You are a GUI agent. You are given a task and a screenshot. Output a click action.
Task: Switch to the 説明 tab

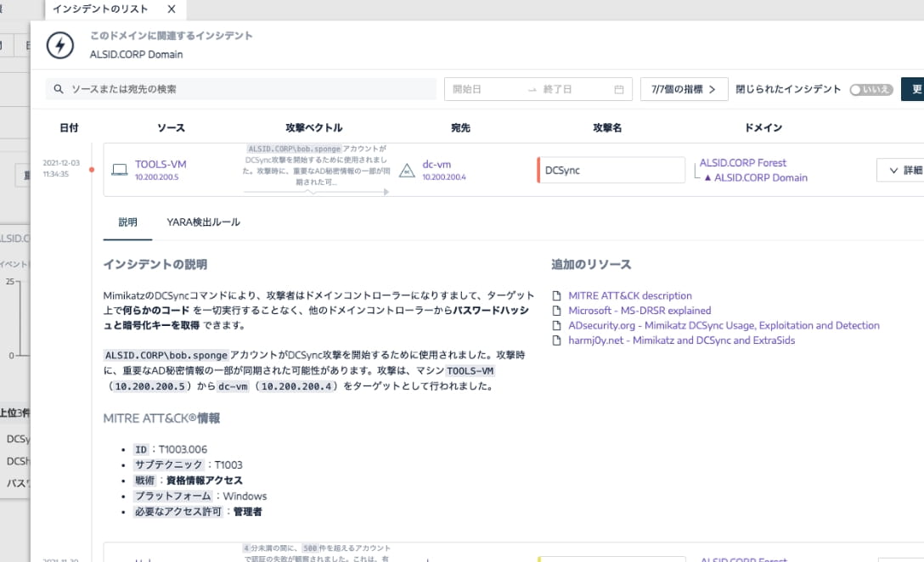point(128,222)
